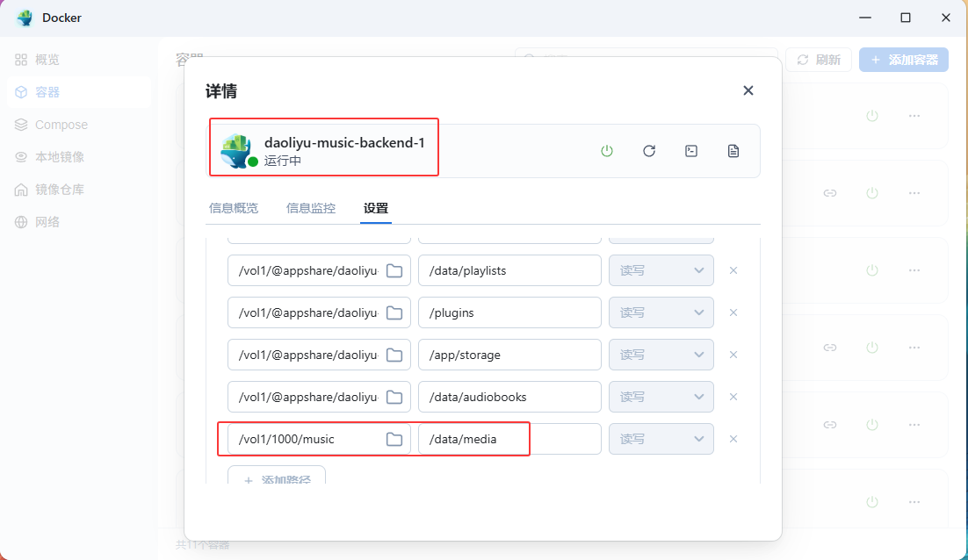This screenshot has height=560, width=968.
Task: Click the 添加容器 add container button
Action: [903, 59]
